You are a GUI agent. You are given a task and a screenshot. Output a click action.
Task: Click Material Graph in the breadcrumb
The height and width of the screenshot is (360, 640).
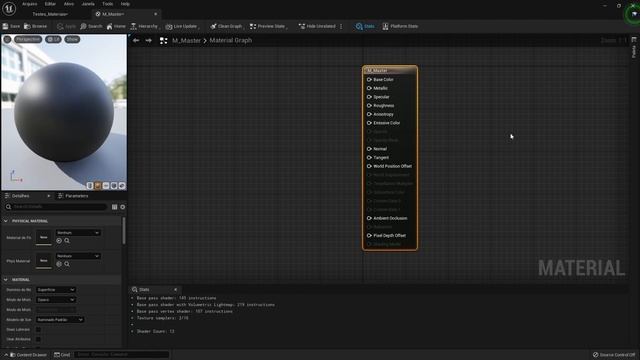231,40
